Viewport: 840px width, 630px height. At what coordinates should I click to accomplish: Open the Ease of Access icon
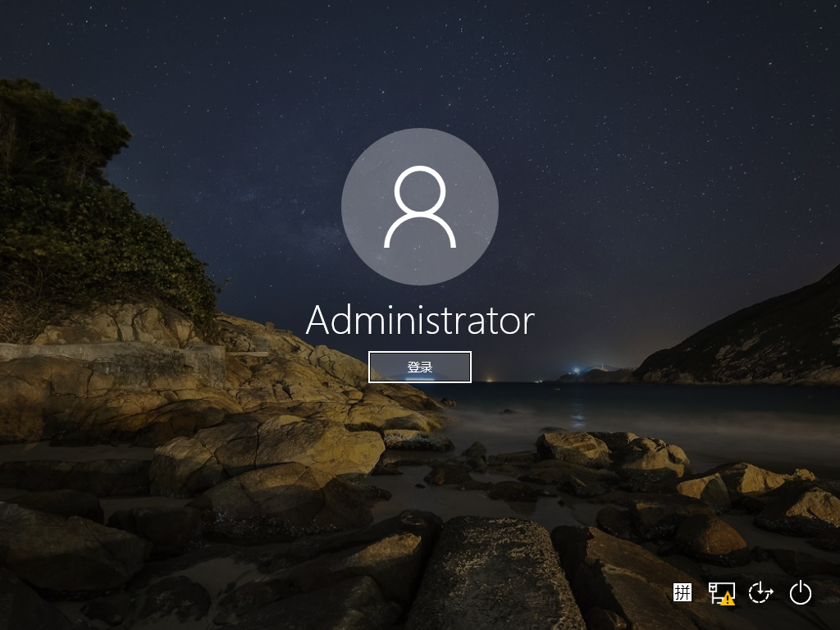coord(761,593)
